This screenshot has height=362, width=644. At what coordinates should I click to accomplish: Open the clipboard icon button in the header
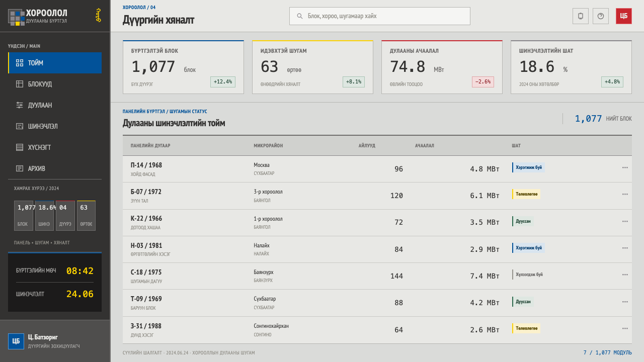click(x=581, y=16)
